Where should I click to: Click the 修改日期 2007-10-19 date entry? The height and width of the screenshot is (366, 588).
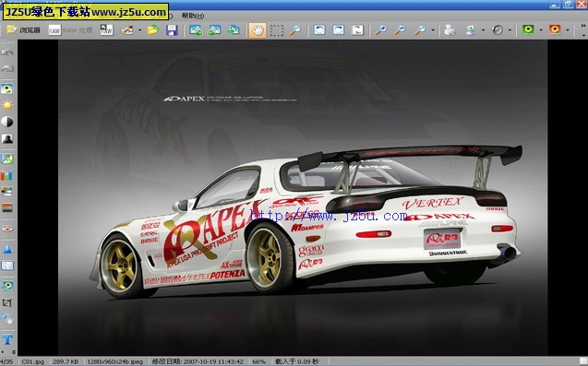tap(198, 362)
